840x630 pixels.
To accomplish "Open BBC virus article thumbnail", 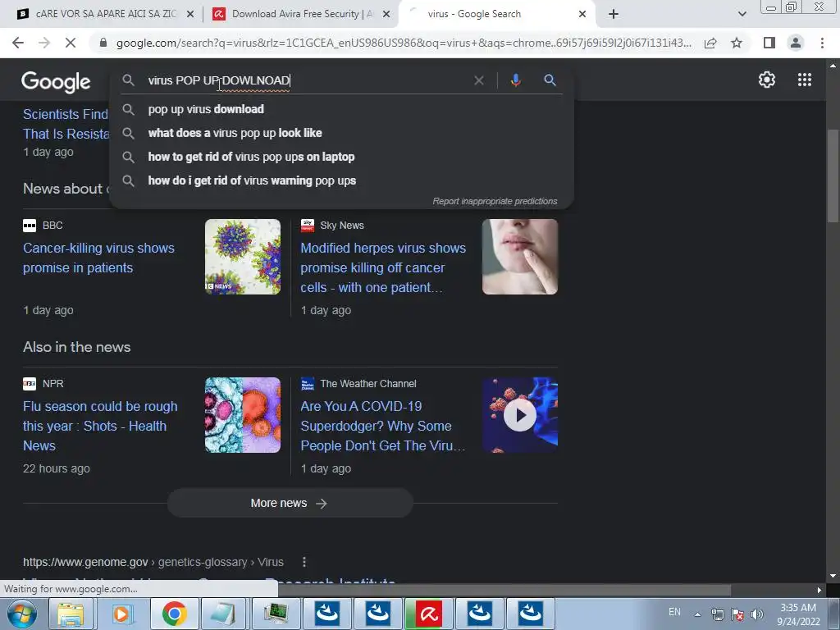I will 243,257.
